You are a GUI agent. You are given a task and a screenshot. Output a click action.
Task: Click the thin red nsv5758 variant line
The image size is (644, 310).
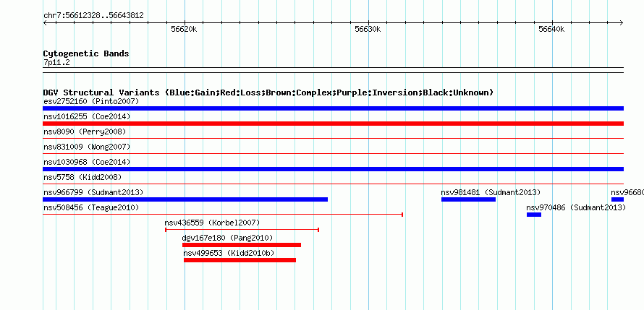pos(333,184)
